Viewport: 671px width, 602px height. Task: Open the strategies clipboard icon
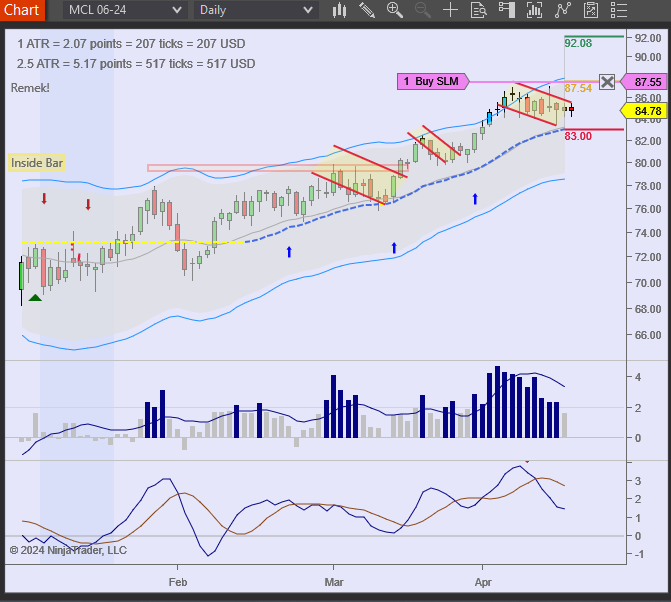[591, 10]
